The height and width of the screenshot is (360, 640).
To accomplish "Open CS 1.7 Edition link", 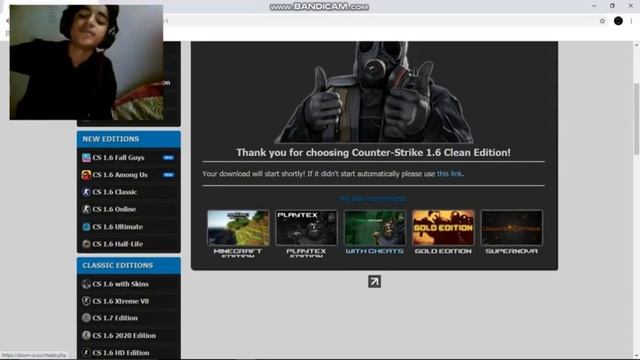I will pos(115,318).
